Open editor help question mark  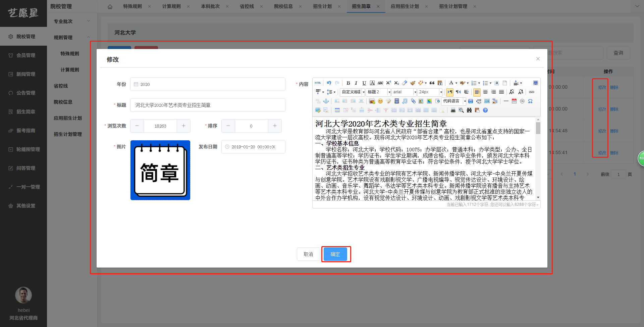coord(485,110)
